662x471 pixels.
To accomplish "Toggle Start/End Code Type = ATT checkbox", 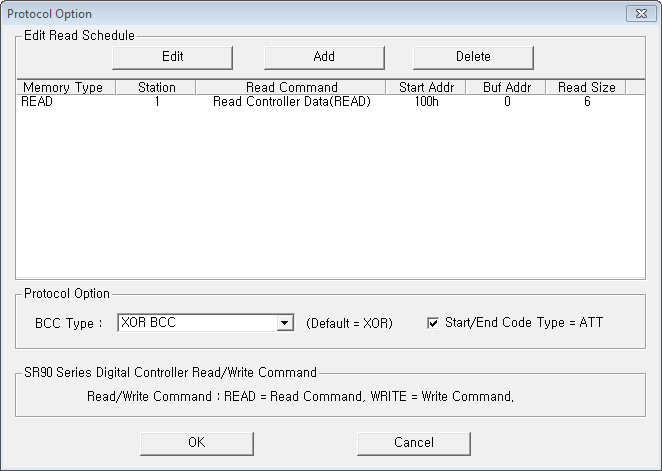I will tap(433, 323).
